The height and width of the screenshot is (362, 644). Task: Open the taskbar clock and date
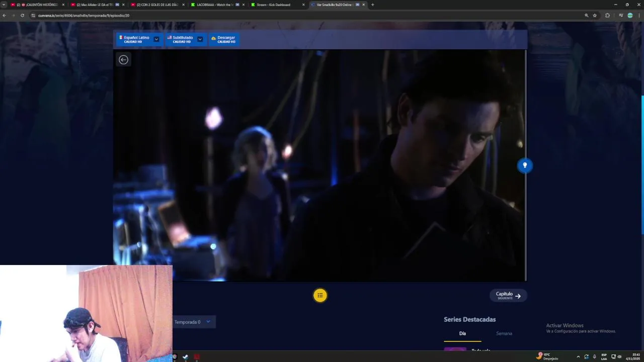633,356
